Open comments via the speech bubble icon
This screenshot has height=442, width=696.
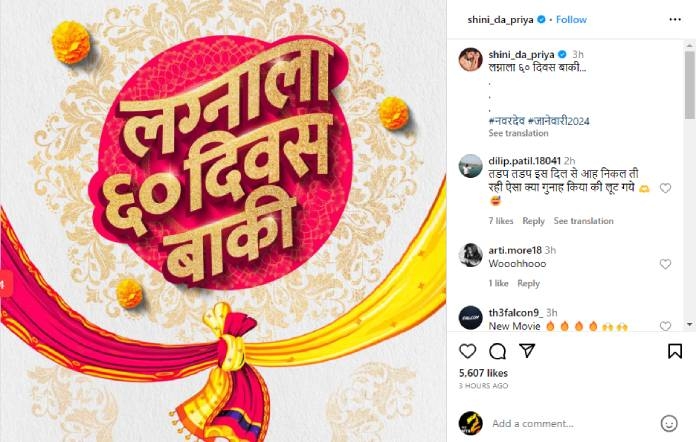497,351
